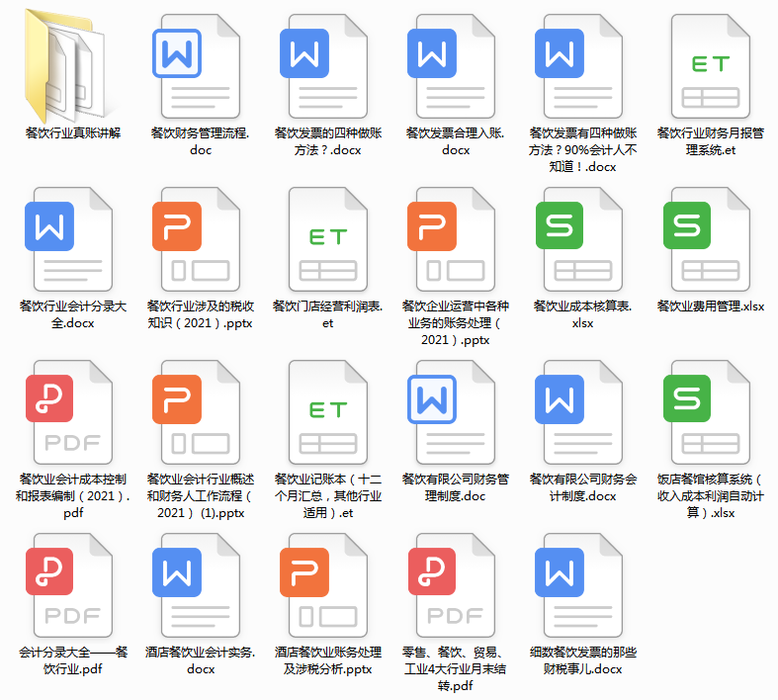Click the 餐饮发票的四种做账方法？.docx icon

coord(324,66)
